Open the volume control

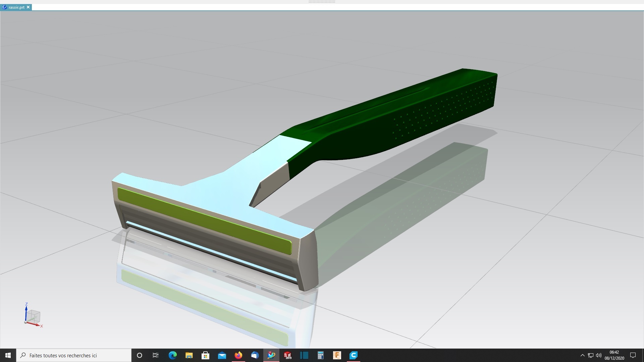coord(599,355)
